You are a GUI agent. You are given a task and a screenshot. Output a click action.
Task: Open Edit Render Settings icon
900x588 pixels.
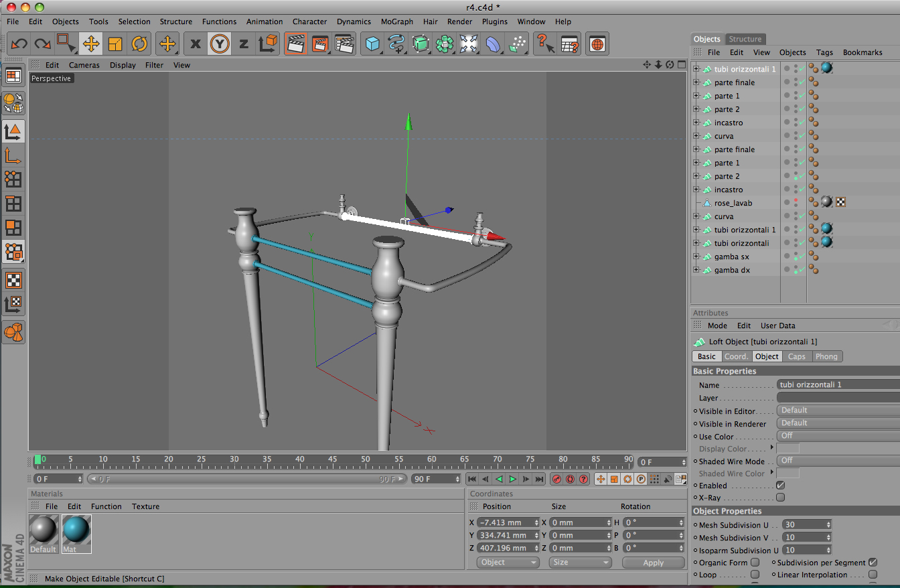pos(344,44)
